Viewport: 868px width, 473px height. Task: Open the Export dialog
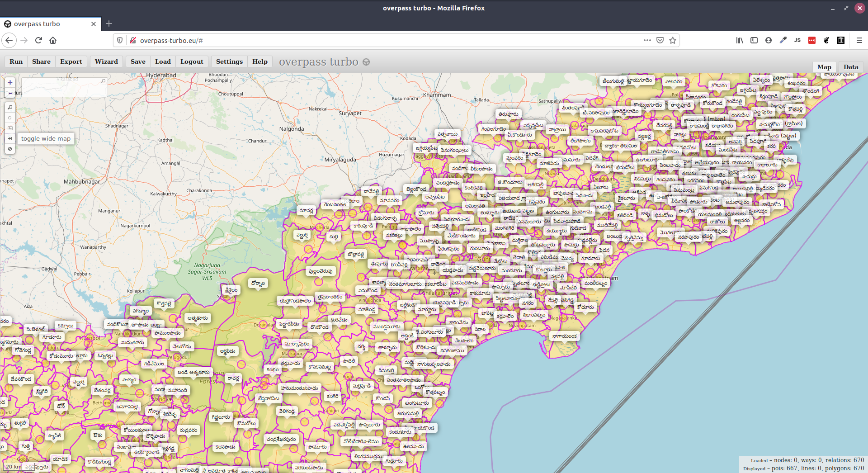pos(71,61)
